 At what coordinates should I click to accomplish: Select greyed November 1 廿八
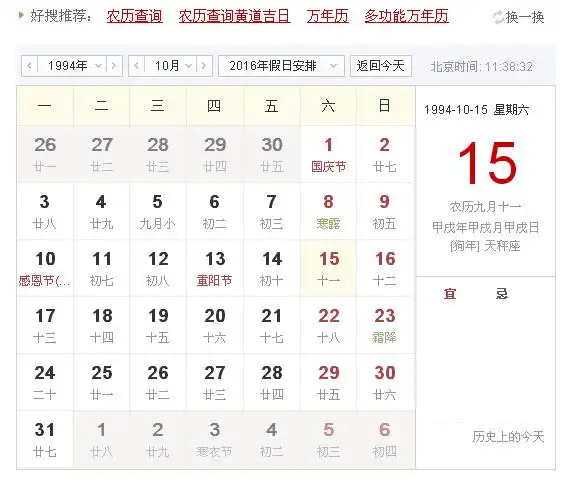[x=102, y=440]
